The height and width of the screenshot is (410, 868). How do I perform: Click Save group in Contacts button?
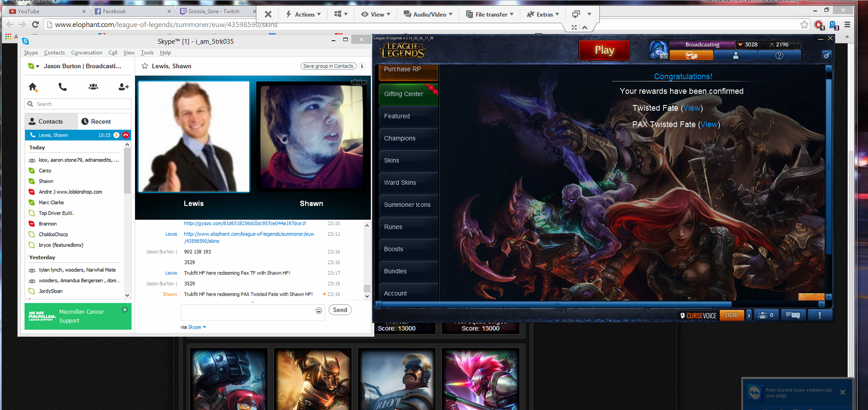point(328,66)
